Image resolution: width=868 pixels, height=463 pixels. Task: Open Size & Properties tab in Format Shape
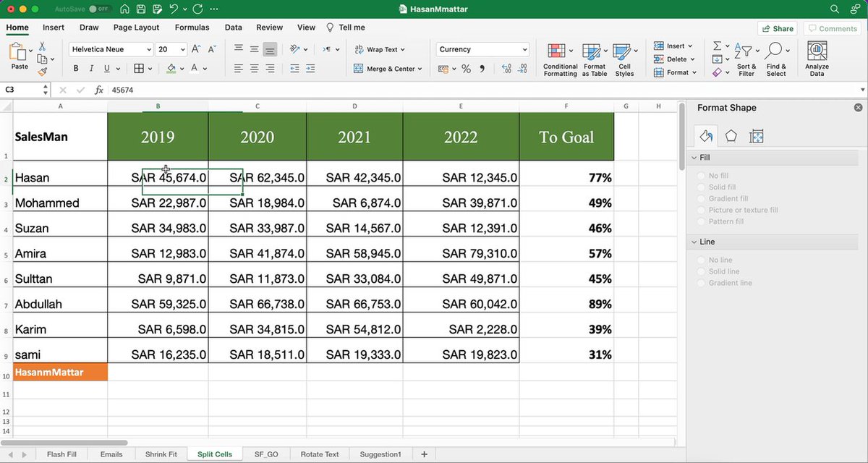click(x=757, y=136)
